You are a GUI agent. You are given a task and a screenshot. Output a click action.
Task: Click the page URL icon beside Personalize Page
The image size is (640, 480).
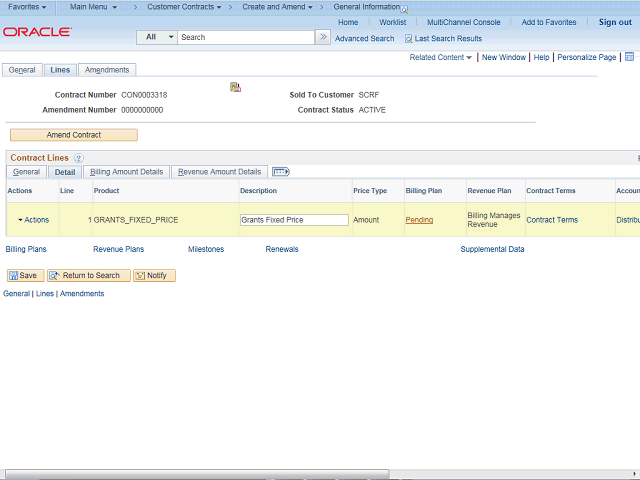click(629, 57)
